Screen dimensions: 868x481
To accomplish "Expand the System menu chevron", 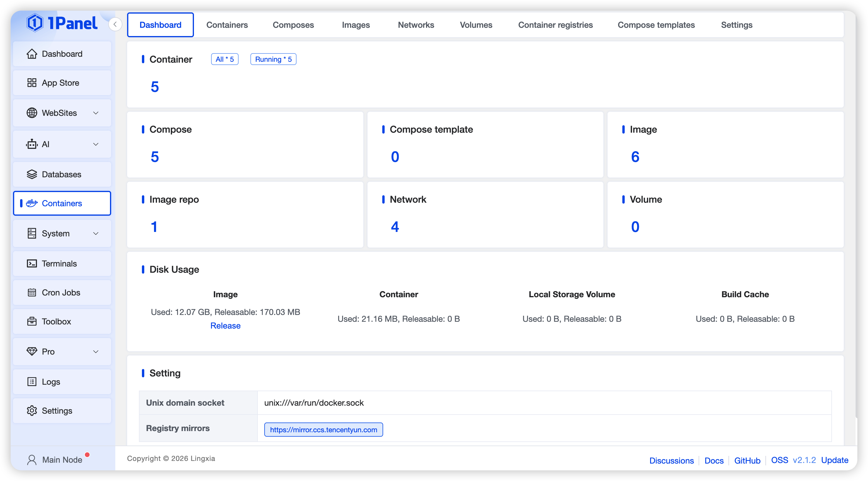I will point(96,234).
